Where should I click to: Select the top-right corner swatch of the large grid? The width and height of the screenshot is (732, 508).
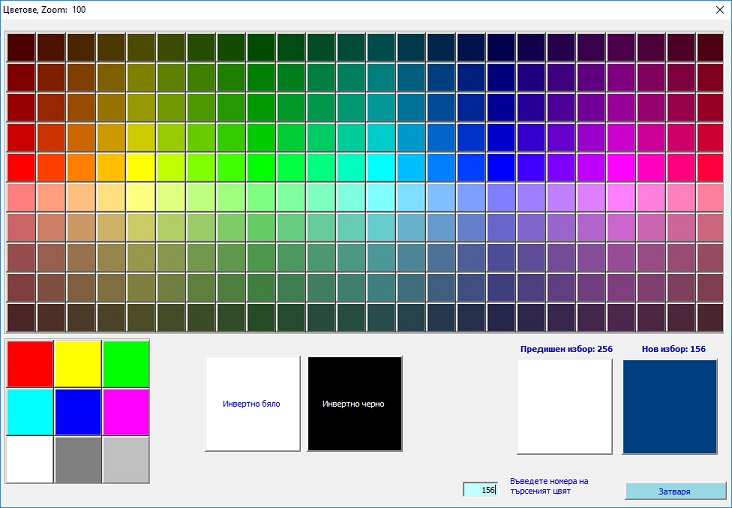tap(710, 47)
